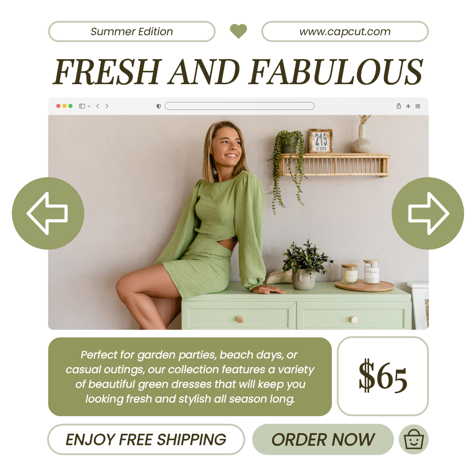The width and height of the screenshot is (476, 476).
Task: Toggle the browser sidebar icon
Action: point(82,106)
